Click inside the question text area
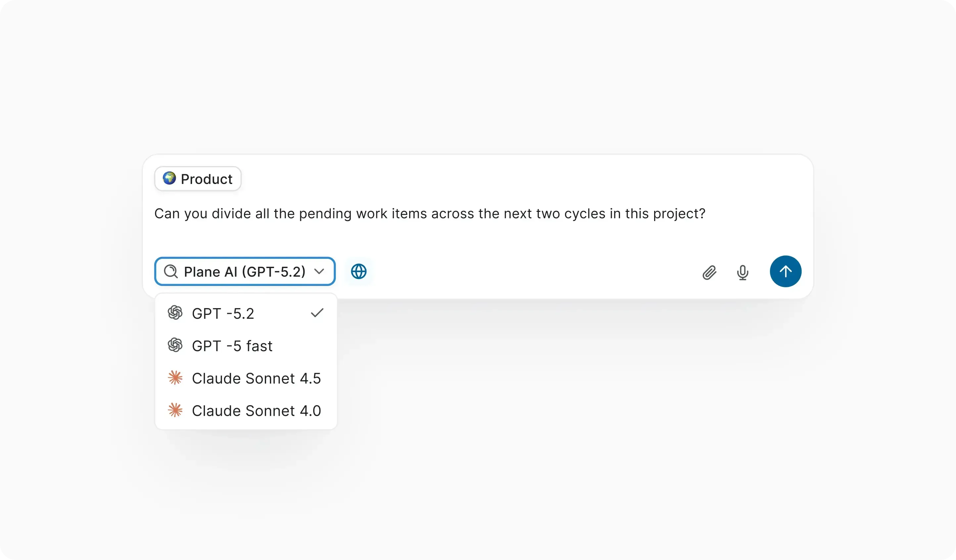Image resolution: width=956 pixels, height=560 pixels. (x=429, y=213)
